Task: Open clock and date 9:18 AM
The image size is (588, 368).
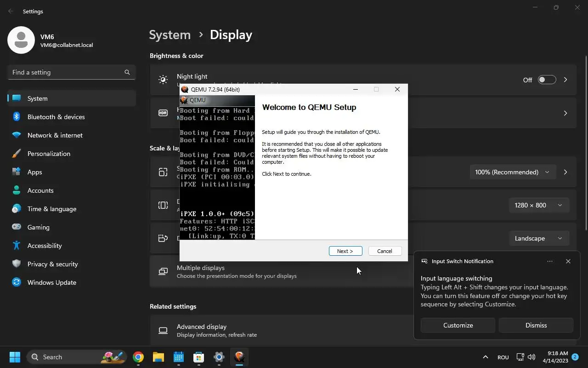Action: pyautogui.click(x=555, y=357)
